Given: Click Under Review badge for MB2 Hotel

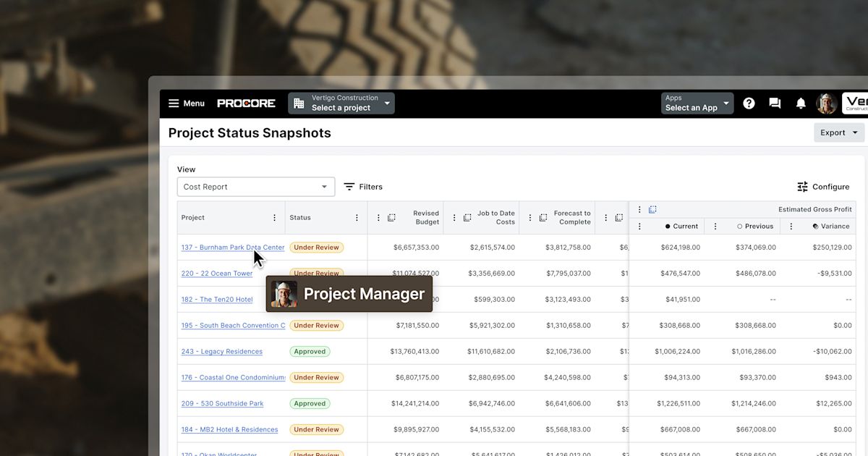Looking at the screenshot, I should [316, 430].
